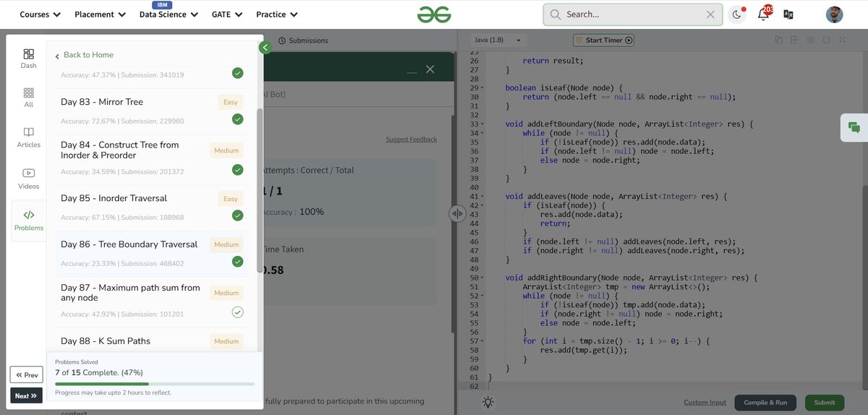This screenshot has height=415, width=868.
Task: Click the problem list scrollbar
Action: [x=260, y=190]
